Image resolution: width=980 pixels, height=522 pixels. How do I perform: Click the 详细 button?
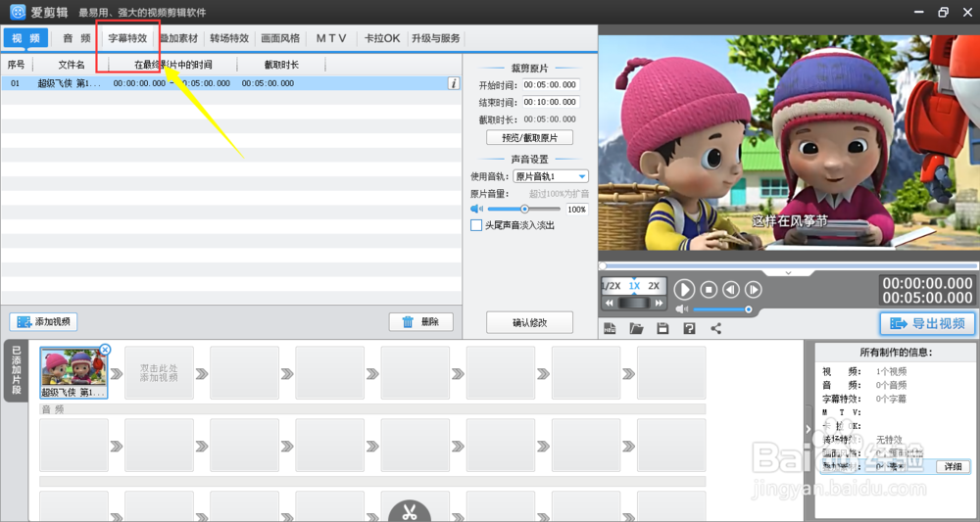pyautogui.click(x=954, y=466)
